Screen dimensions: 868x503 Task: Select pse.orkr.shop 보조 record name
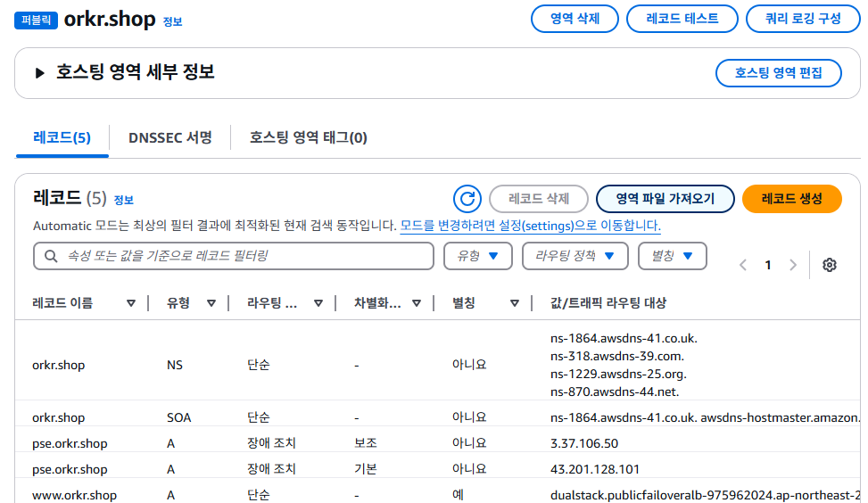(x=70, y=443)
